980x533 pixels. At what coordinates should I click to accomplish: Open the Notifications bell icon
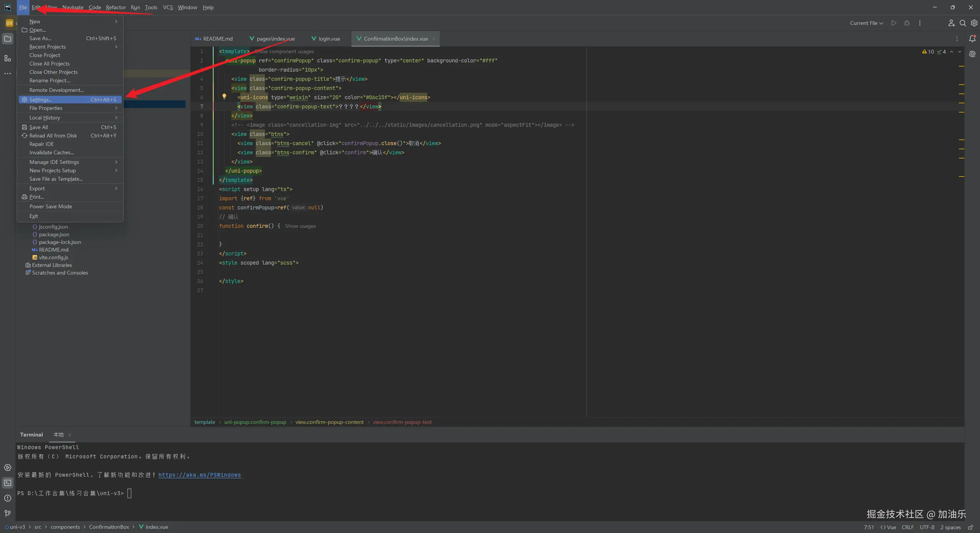click(x=972, y=39)
